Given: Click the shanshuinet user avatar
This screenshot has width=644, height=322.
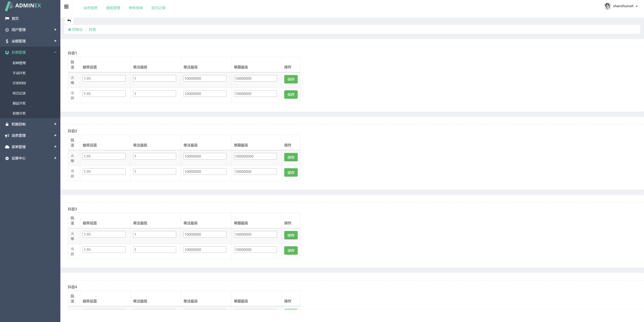Looking at the screenshot, I should pos(607,6).
